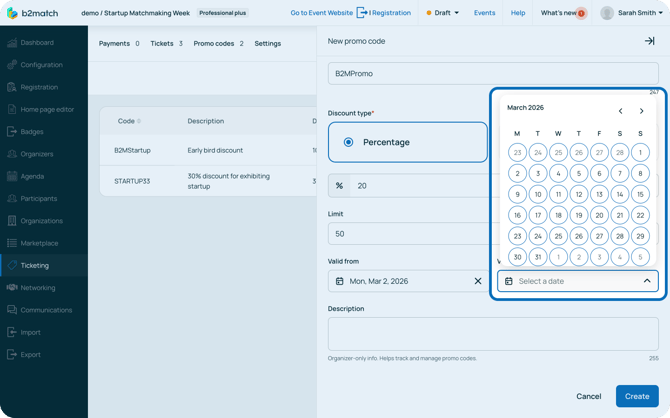This screenshot has height=418, width=670.
Task: Clear the Valid from date
Action: (x=477, y=281)
